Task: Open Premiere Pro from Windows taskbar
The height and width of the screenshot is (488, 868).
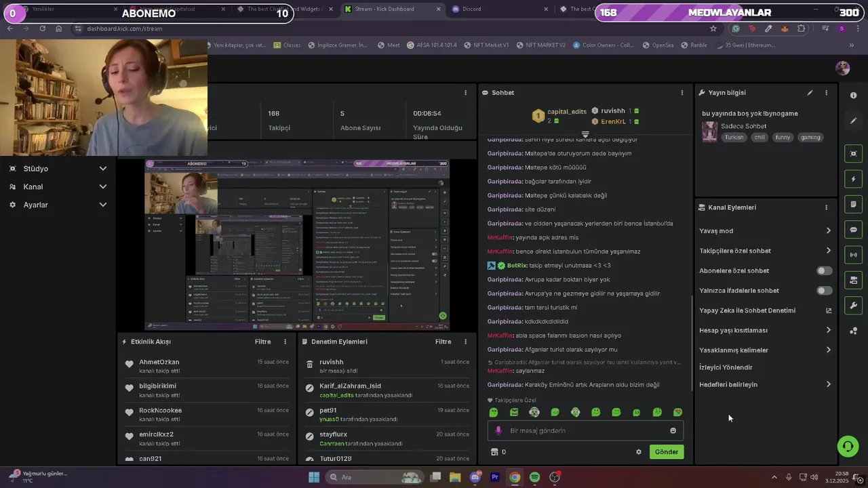Action: (x=495, y=477)
